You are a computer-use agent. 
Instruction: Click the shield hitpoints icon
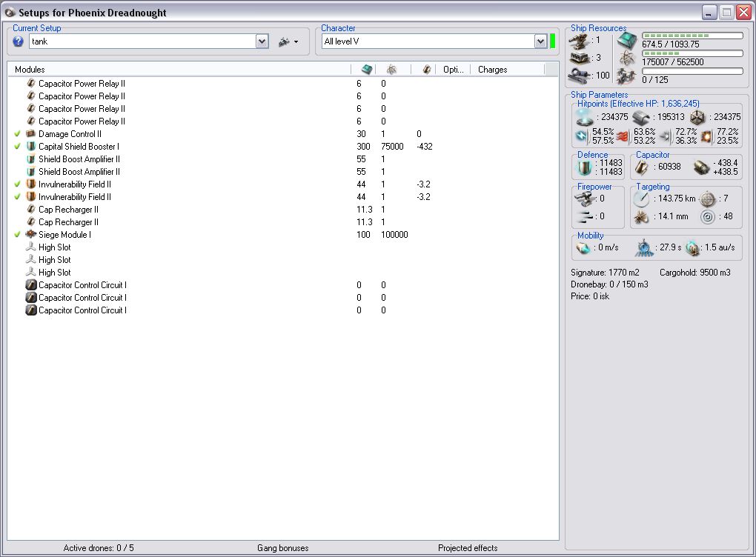[584, 117]
